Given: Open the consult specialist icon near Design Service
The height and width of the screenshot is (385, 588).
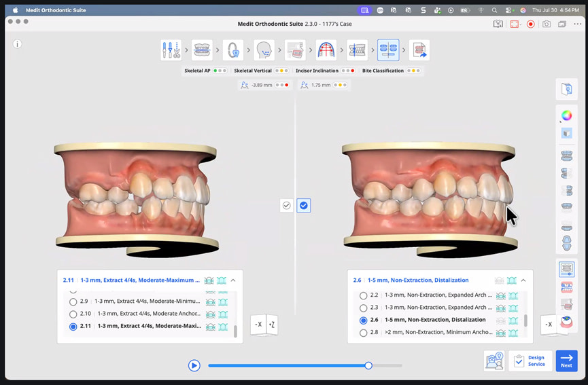Looking at the screenshot, I should (x=494, y=361).
